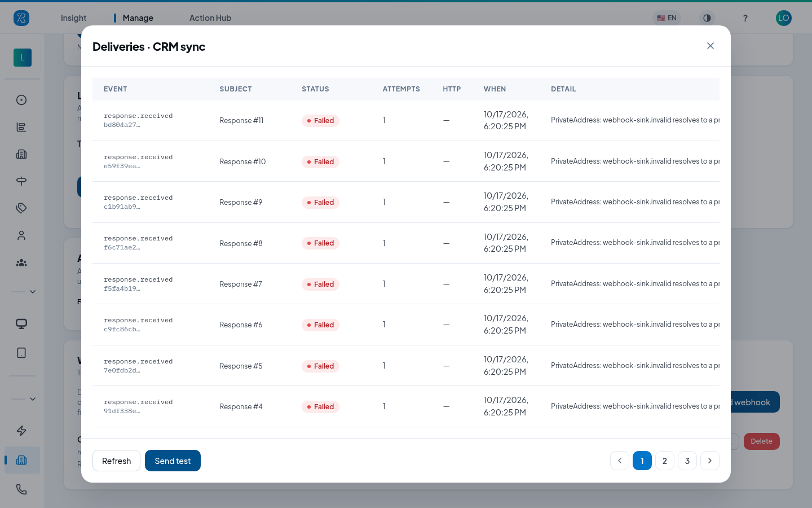
Task: Click event ID c9fc86cb
Action: 122,329
